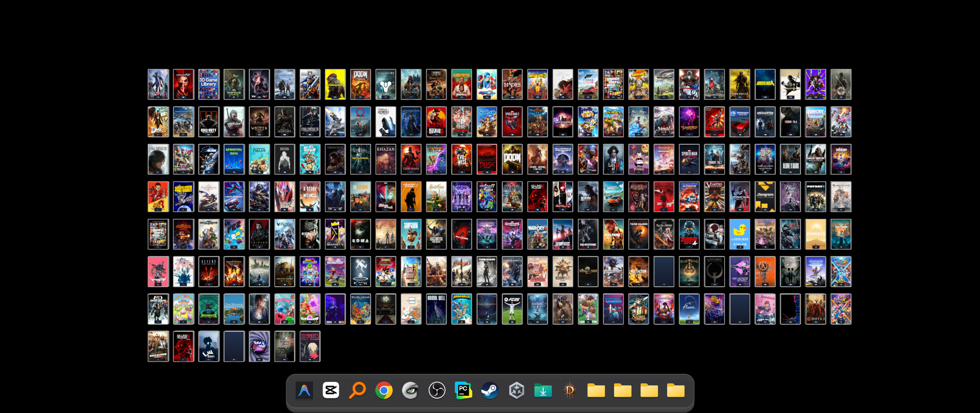
Task: Open the Returnal game cover
Action: coord(360,159)
